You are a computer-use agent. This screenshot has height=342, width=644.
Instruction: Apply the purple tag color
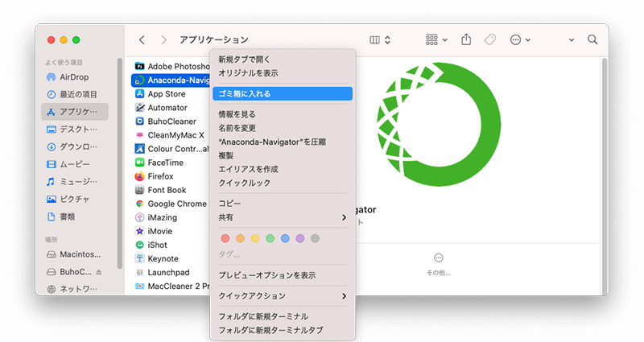[300, 238]
